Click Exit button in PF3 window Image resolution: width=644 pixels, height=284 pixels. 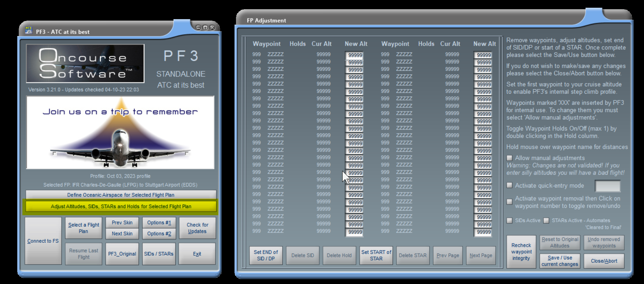click(197, 254)
